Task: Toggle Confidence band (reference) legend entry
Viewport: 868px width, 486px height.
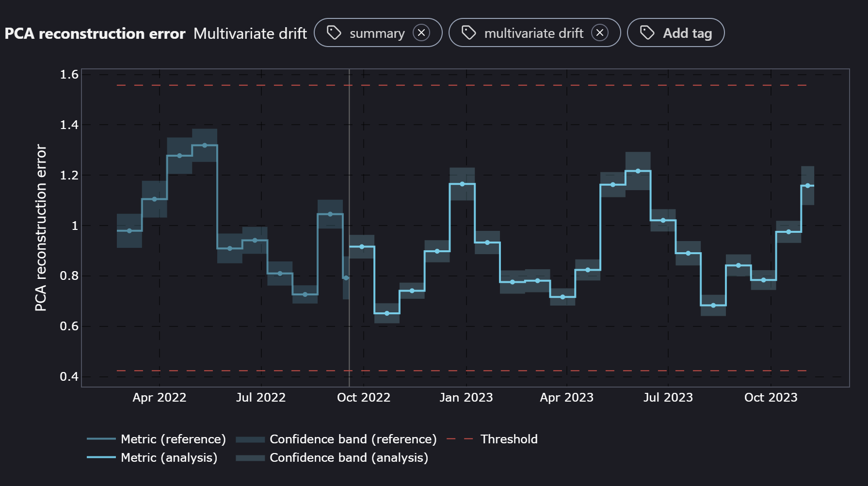Action: click(336, 439)
